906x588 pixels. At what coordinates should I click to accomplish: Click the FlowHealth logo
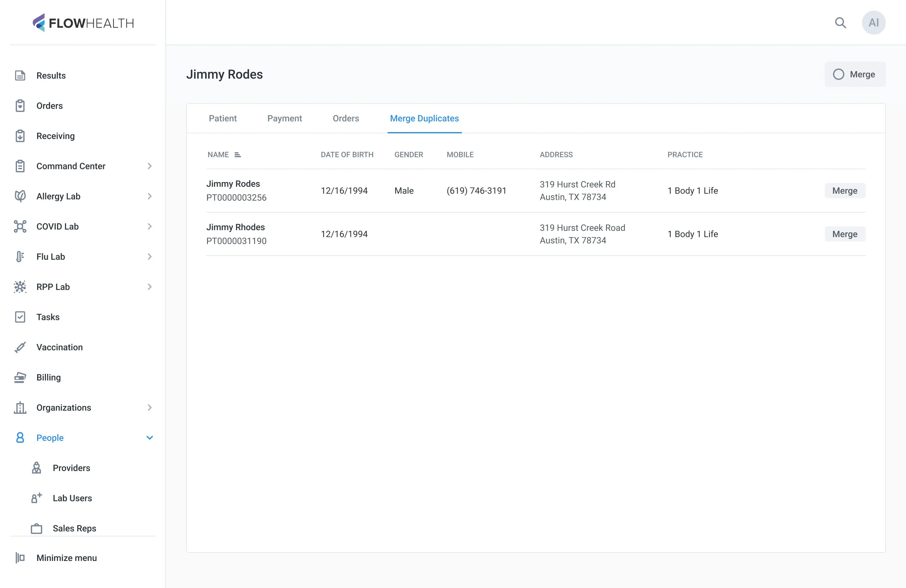(x=83, y=23)
